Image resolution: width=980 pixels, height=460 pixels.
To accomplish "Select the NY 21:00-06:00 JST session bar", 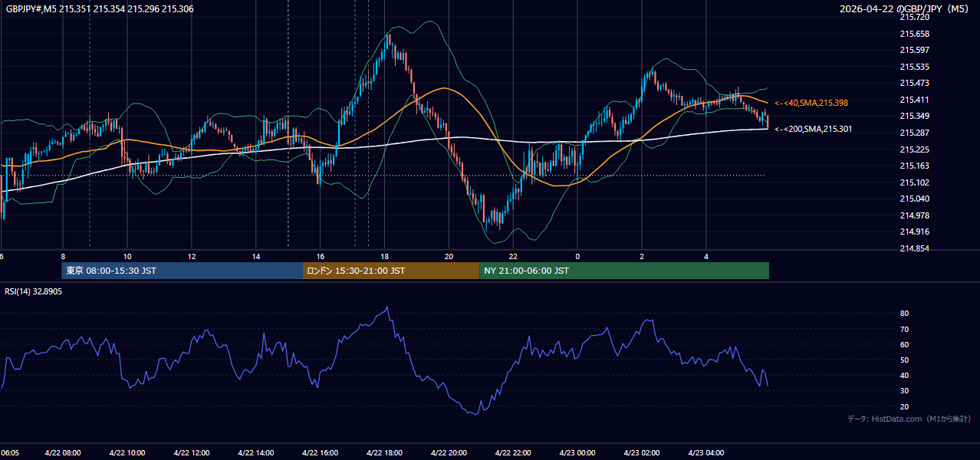I will pos(624,271).
